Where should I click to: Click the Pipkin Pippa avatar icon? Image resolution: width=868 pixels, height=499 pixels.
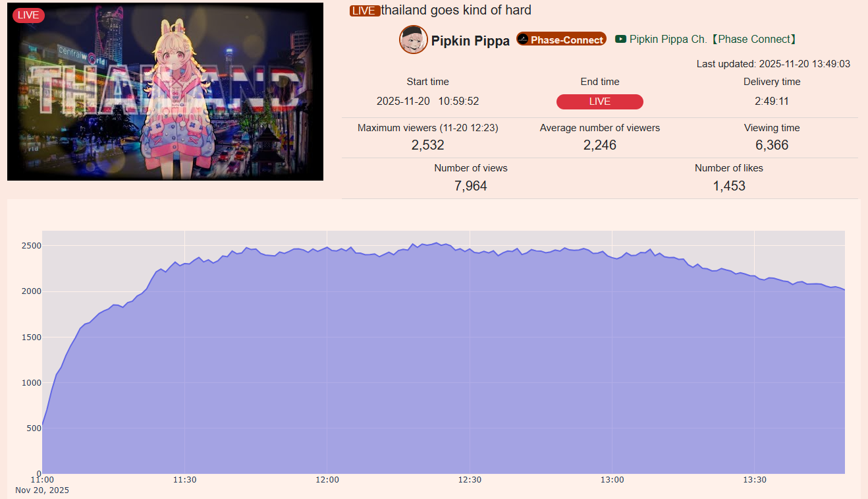414,40
